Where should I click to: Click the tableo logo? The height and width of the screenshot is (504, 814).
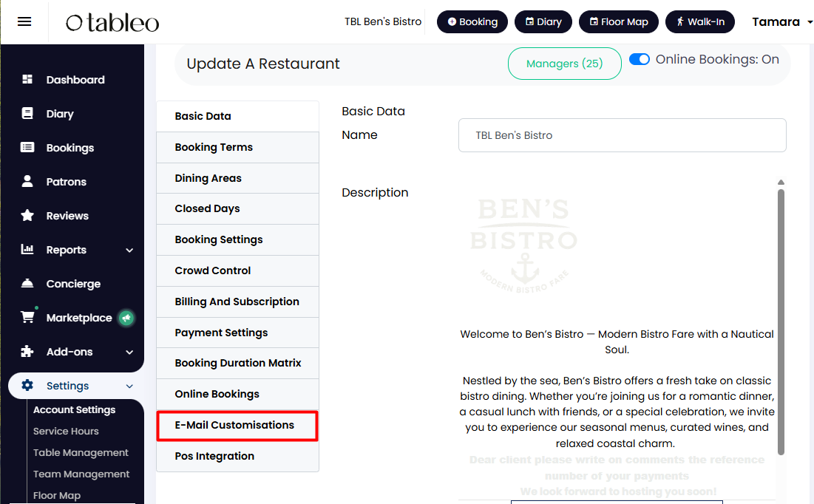[x=112, y=22]
